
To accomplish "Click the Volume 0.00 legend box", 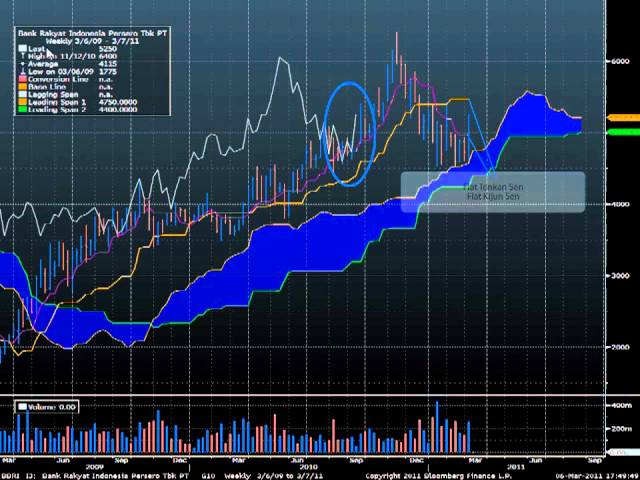I will (x=47, y=407).
